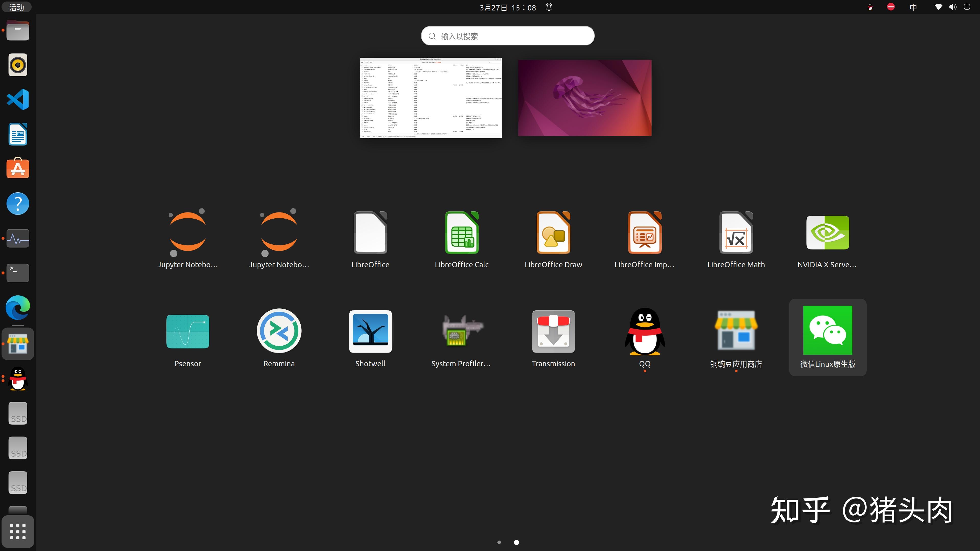Open Shotwell photo manager

(370, 332)
